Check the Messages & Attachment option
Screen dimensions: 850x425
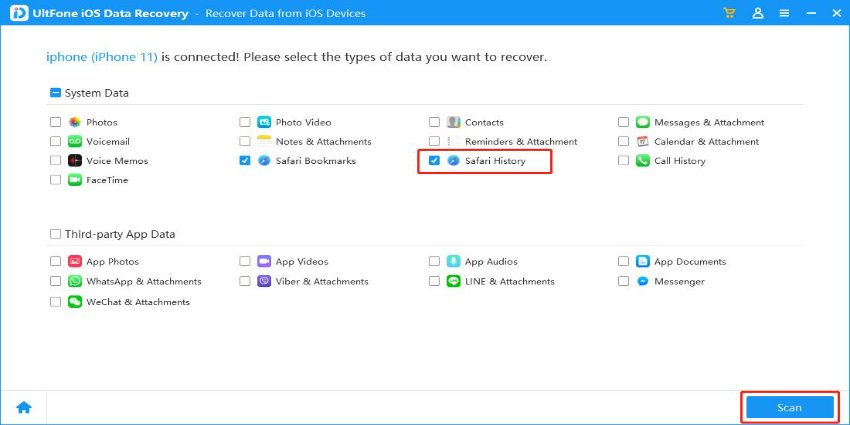pos(623,122)
